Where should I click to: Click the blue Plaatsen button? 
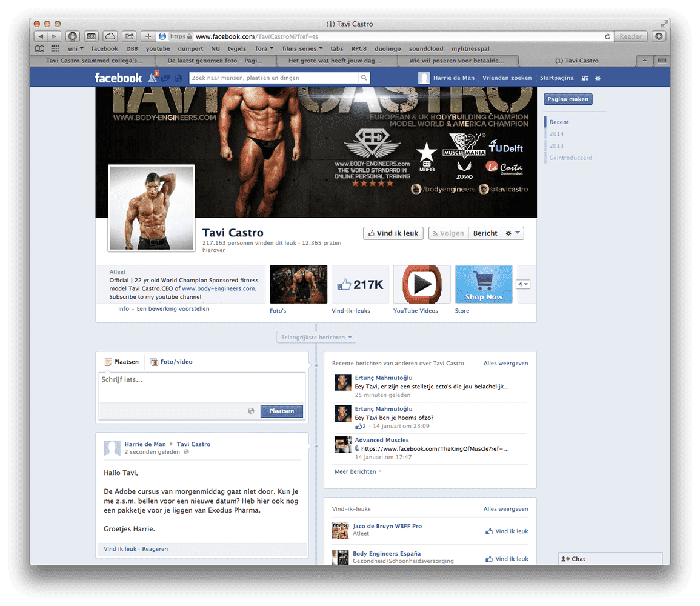pyautogui.click(x=281, y=411)
